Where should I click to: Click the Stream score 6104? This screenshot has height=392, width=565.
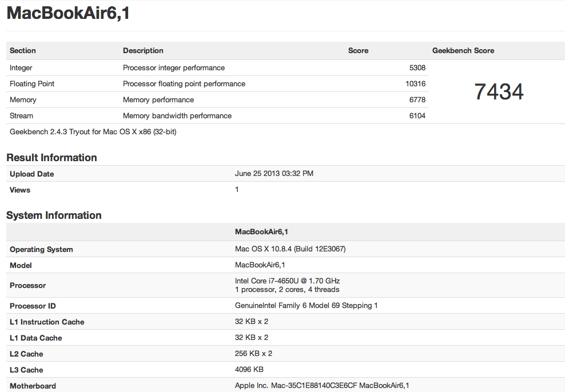point(417,115)
